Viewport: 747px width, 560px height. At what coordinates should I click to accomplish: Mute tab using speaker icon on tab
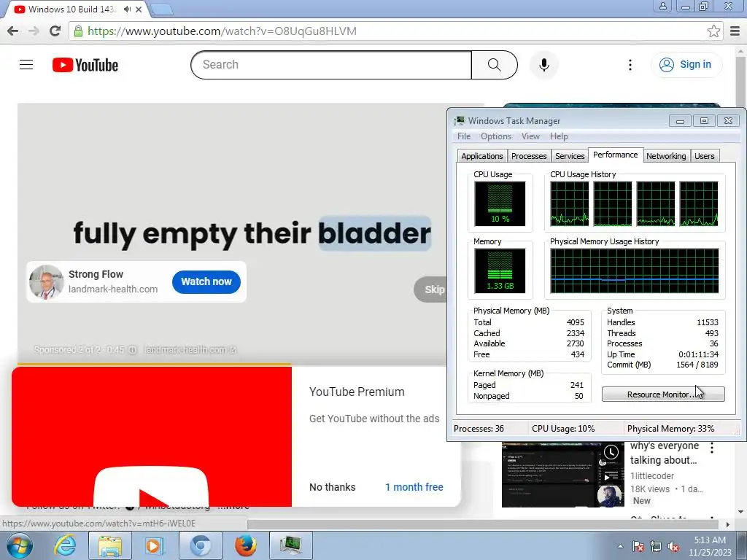127,9
